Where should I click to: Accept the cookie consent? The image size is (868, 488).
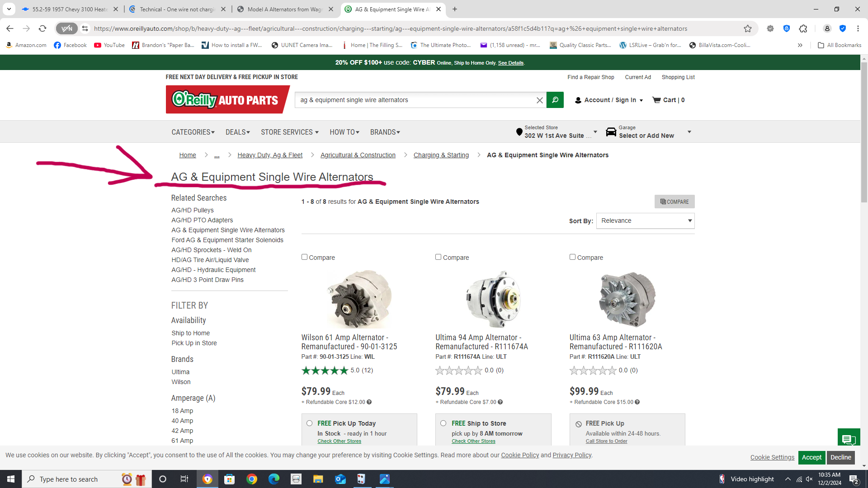coord(811,457)
